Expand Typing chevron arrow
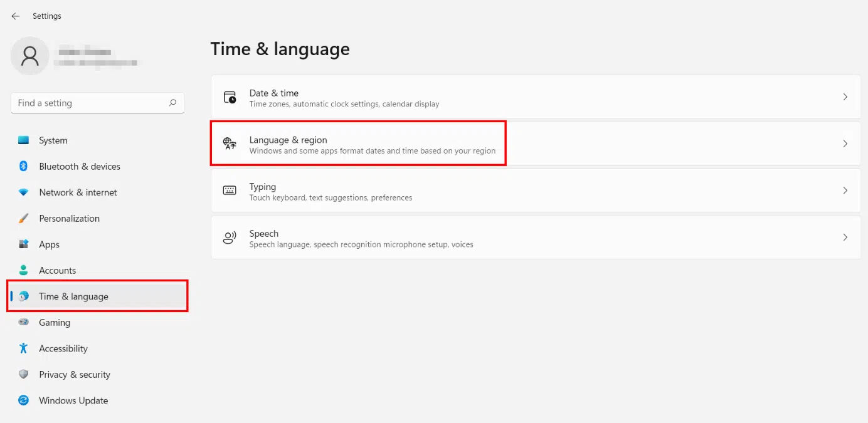The image size is (868, 423). 845,191
